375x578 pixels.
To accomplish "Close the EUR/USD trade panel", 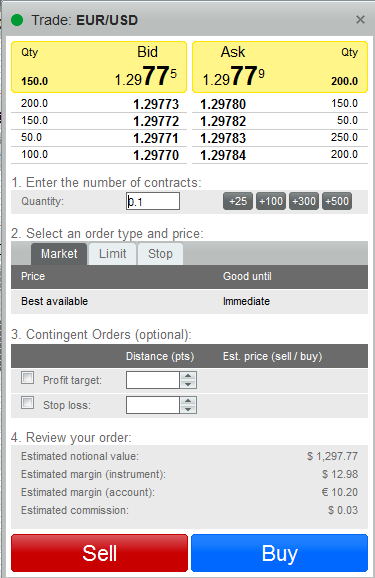I will 360,20.
